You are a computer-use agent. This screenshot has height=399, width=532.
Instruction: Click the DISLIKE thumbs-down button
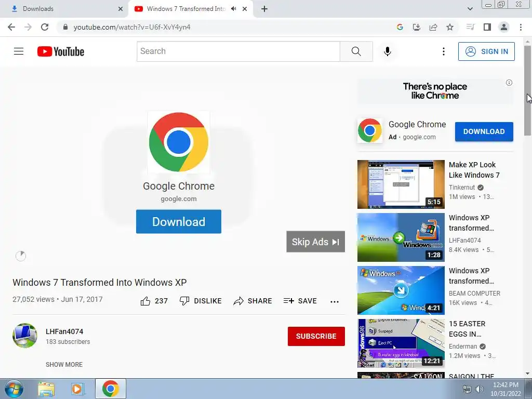201,301
